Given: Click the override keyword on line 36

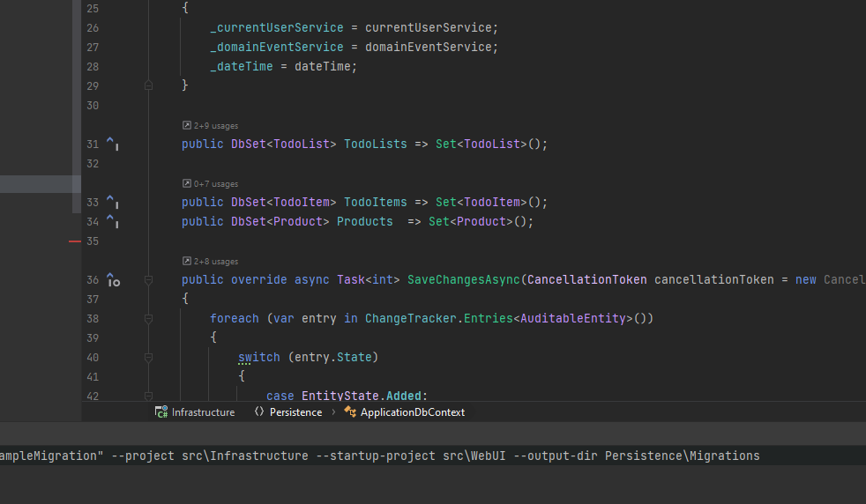Looking at the screenshot, I should 259,280.
